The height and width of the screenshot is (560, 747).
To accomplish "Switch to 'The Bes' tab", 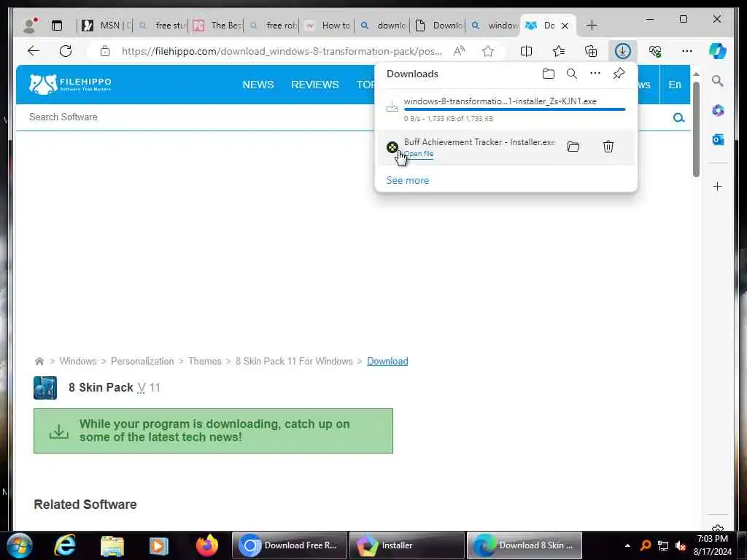I will [x=216, y=26].
